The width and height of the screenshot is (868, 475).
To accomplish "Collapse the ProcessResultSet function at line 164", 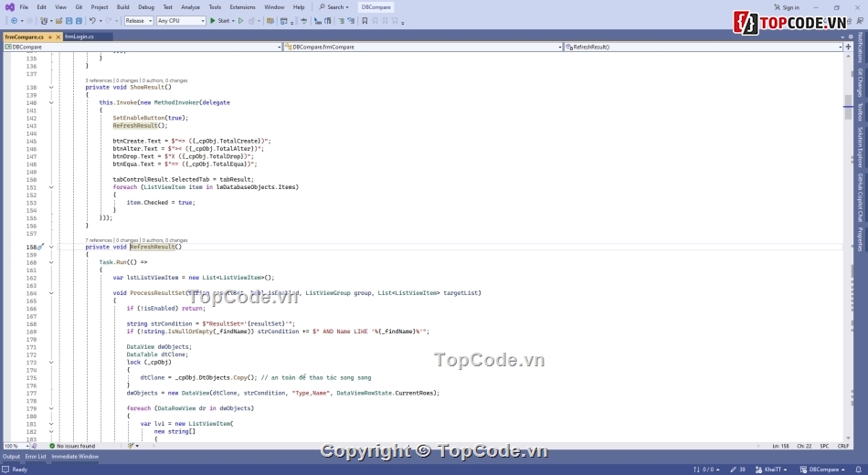I will coord(51,293).
